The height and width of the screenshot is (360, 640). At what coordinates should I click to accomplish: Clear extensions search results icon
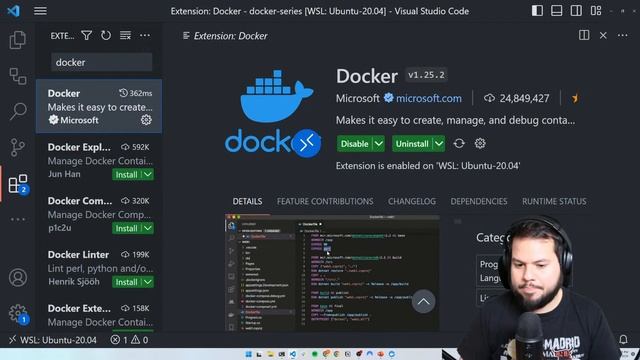click(125, 36)
